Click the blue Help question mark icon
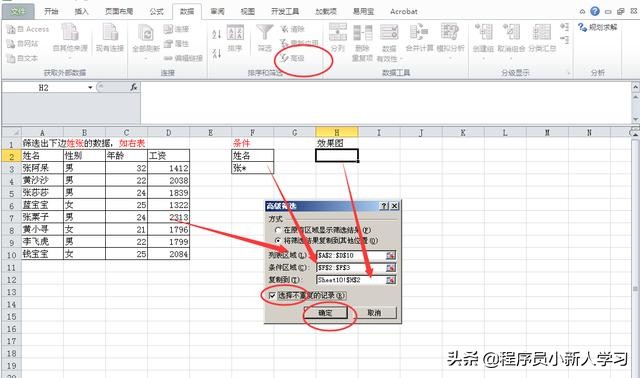The height and width of the screenshot is (378, 640). click(595, 11)
